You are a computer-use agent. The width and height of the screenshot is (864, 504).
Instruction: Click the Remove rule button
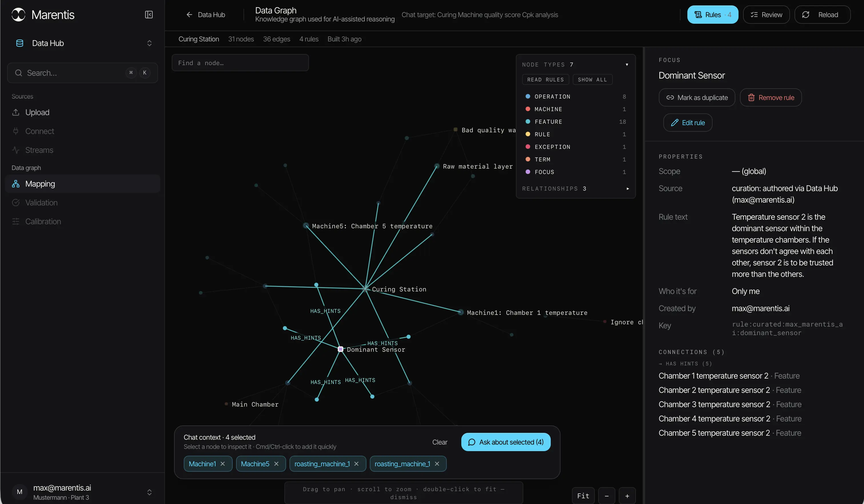[x=771, y=98]
